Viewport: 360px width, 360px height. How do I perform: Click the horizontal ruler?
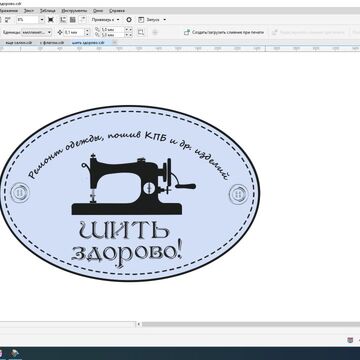tap(180, 49)
